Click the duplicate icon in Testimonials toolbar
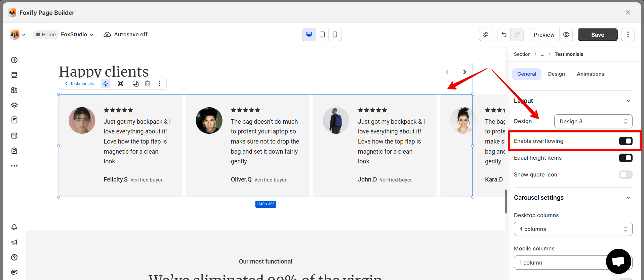The width and height of the screenshot is (644, 280). (x=135, y=83)
